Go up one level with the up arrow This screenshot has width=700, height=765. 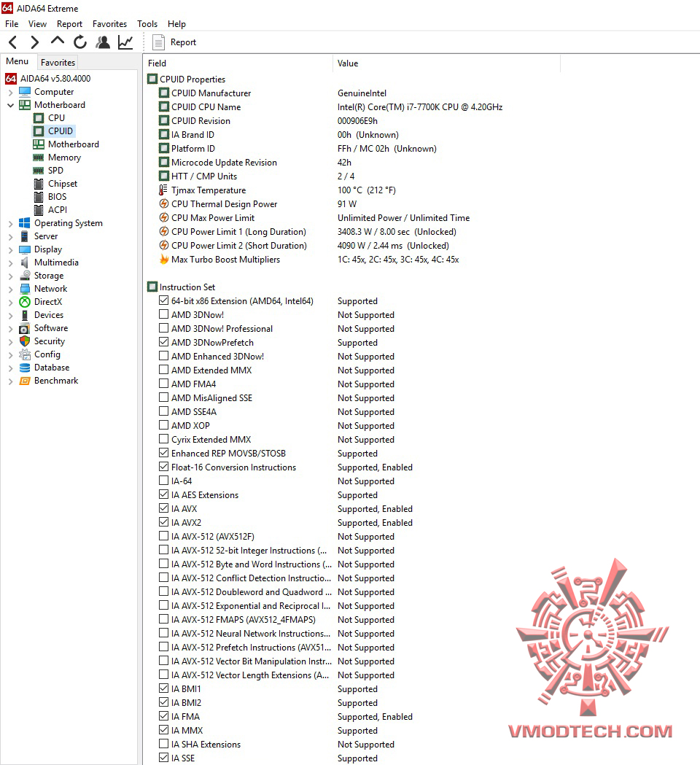(x=57, y=42)
